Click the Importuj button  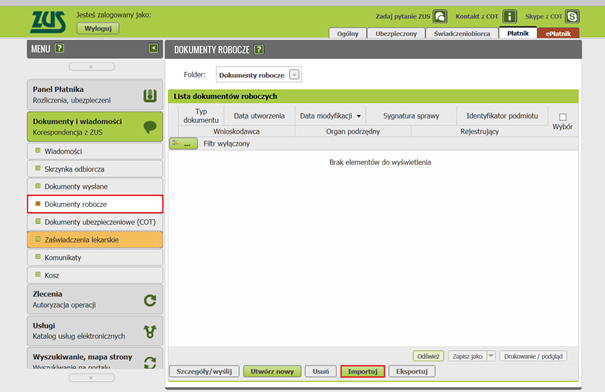pos(363,371)
